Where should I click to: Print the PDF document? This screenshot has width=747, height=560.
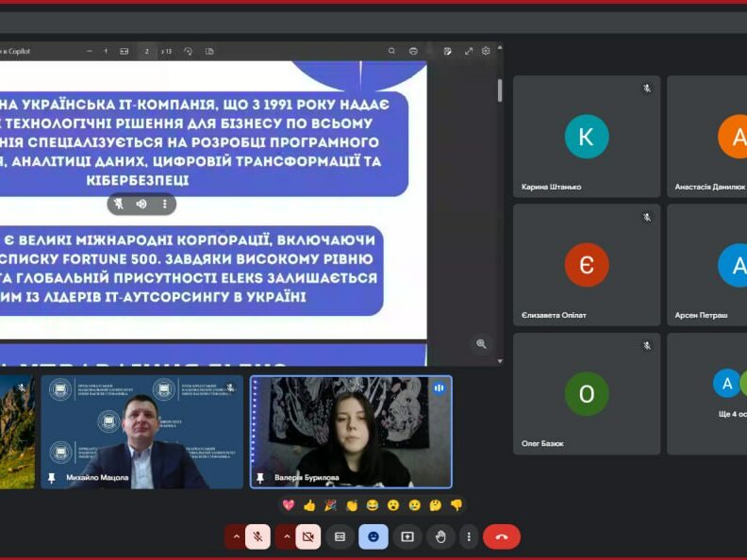[413, 51]
